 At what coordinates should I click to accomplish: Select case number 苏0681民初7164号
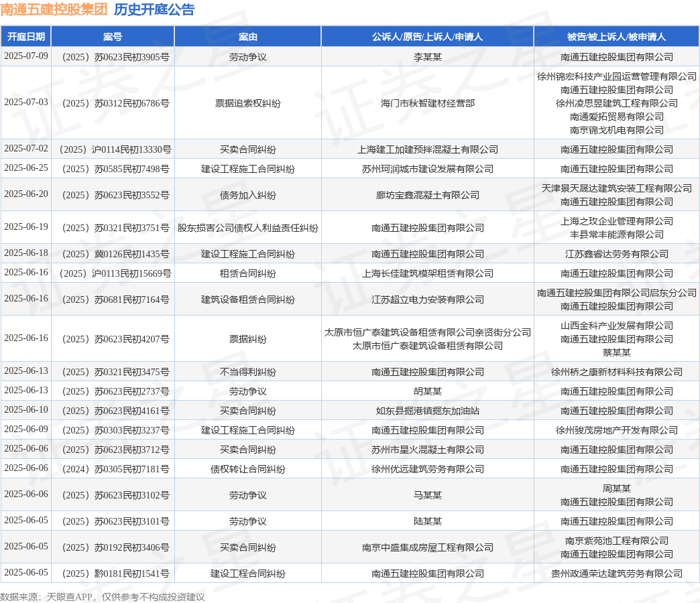click(x=115, y=299)
